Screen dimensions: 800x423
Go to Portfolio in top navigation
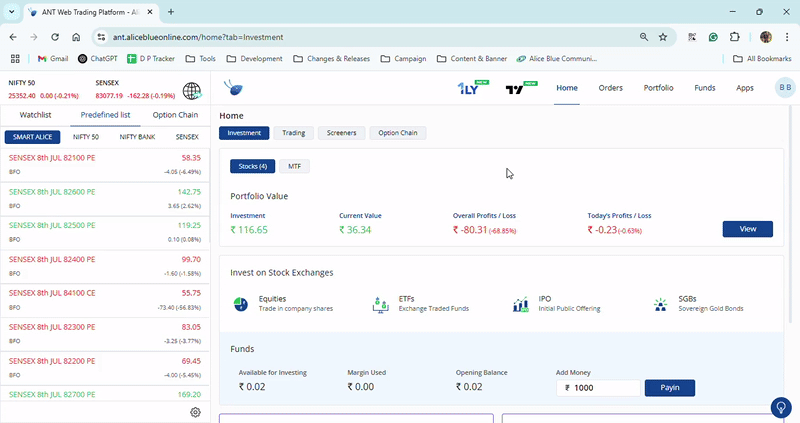(658, 88)
